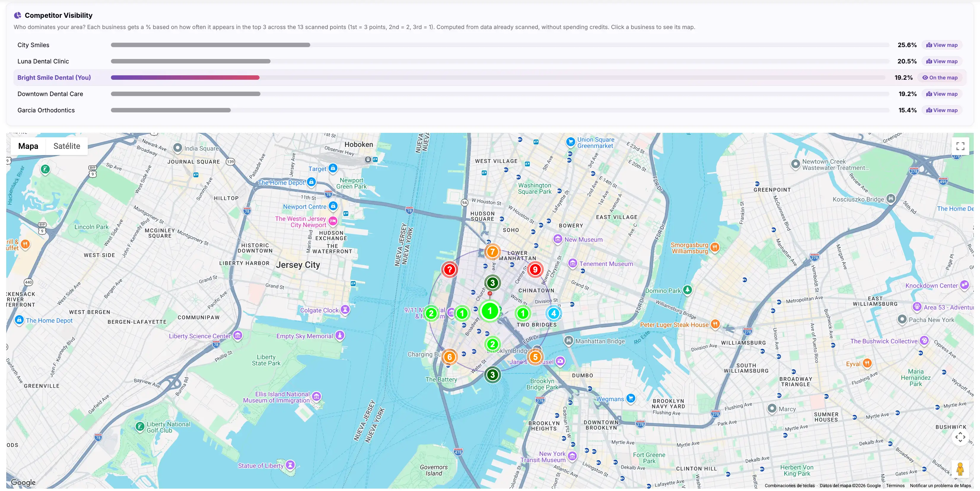Image resolution: width=980 pixels, height=491 pixels.
Task: Click the orange rank 6 marker
Action: pos(449,357)
